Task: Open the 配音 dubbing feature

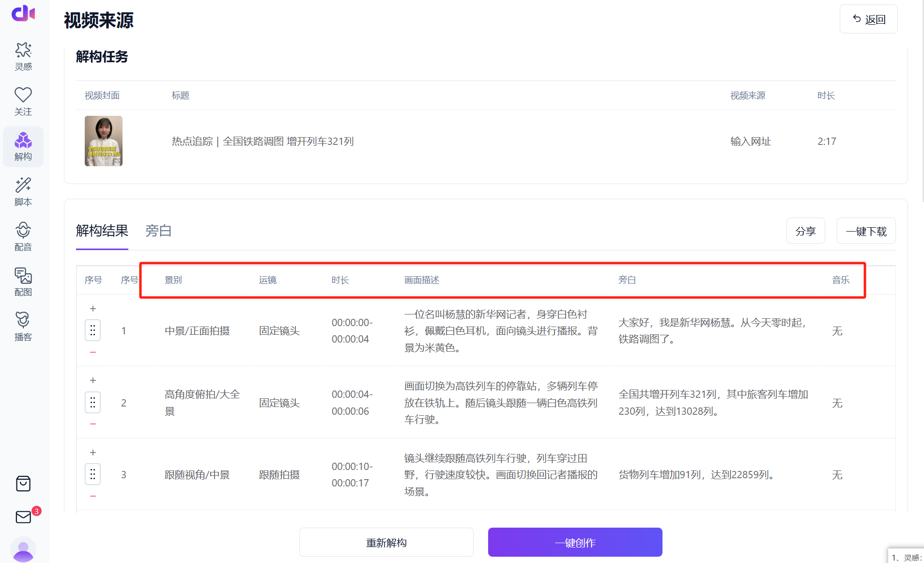Action: pyautogui.click(x=23, y=236)
